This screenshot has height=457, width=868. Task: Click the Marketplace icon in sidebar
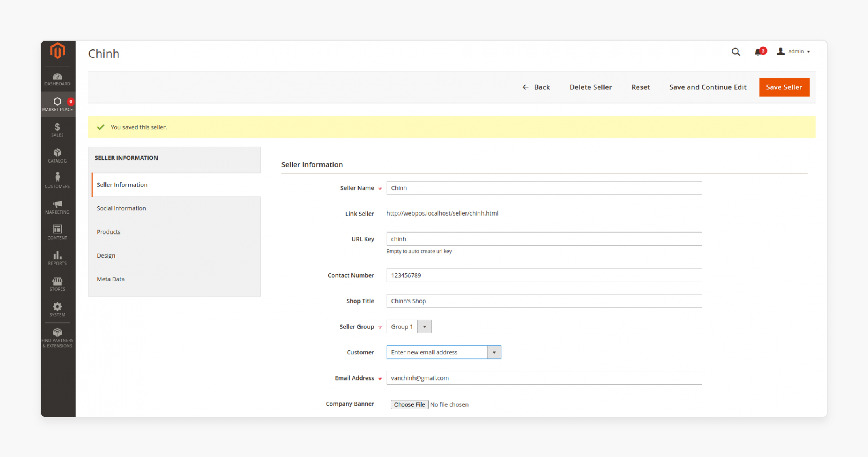[x=57, y=105]
